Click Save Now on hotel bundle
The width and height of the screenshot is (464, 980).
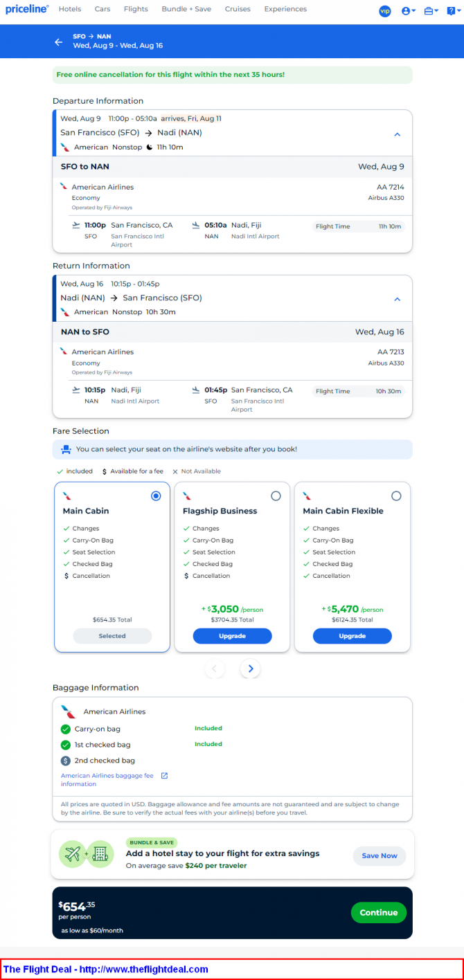pyautogui.click(x=380, y=855)
